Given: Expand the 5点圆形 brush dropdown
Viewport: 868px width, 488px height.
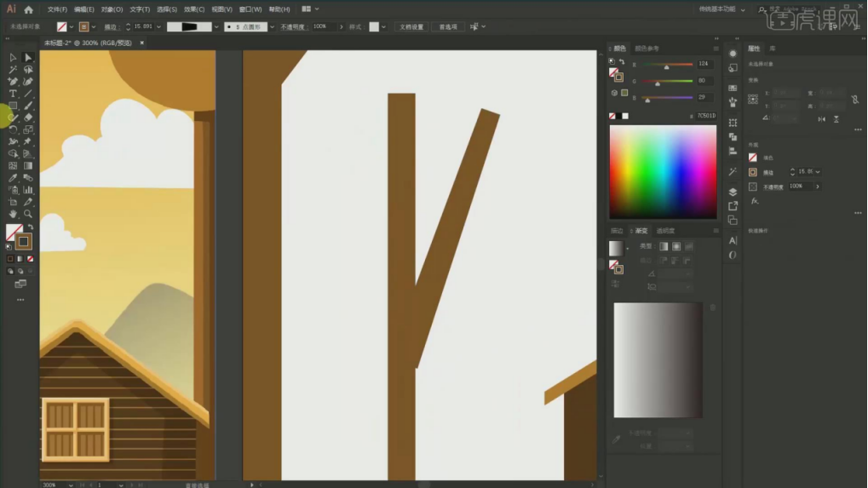Looking at the screenshot, I should coord(271,27).
